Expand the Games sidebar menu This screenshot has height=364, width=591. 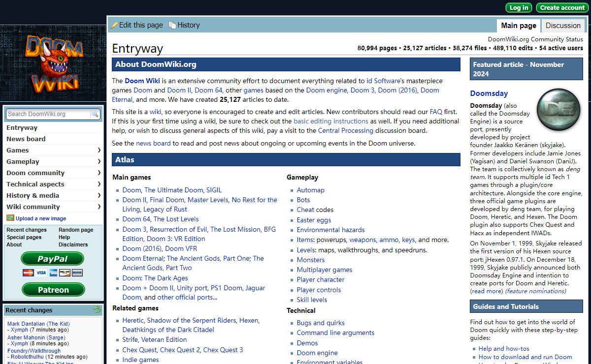(53, 150)
